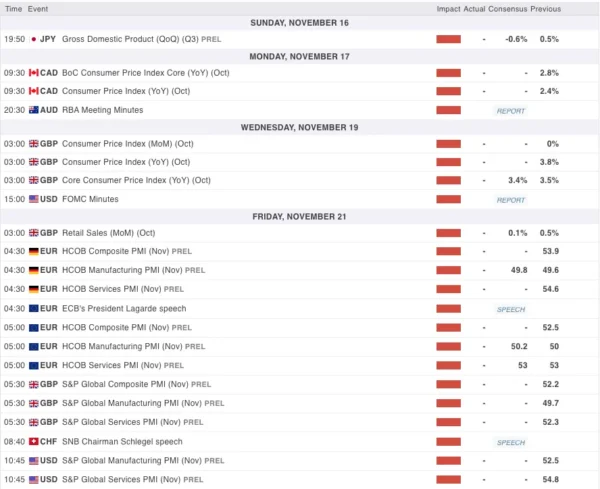
Task: Open SNB Chairman Schlegel speech event
Action: [122, 441]
